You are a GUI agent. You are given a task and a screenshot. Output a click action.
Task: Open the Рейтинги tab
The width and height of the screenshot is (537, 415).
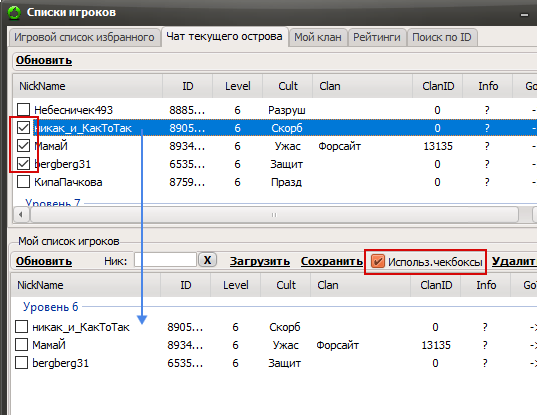click(x=377, y=37)
